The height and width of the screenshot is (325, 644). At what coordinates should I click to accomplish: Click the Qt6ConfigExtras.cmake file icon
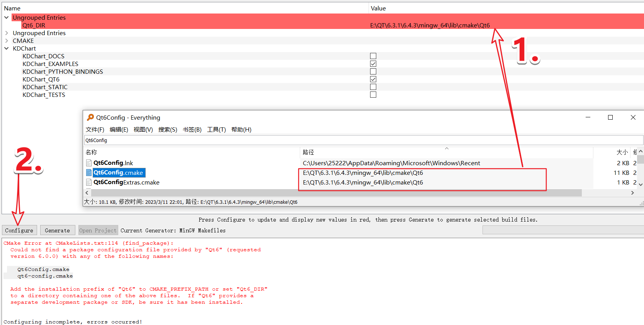pyautogui.click(x=89, y=182)
